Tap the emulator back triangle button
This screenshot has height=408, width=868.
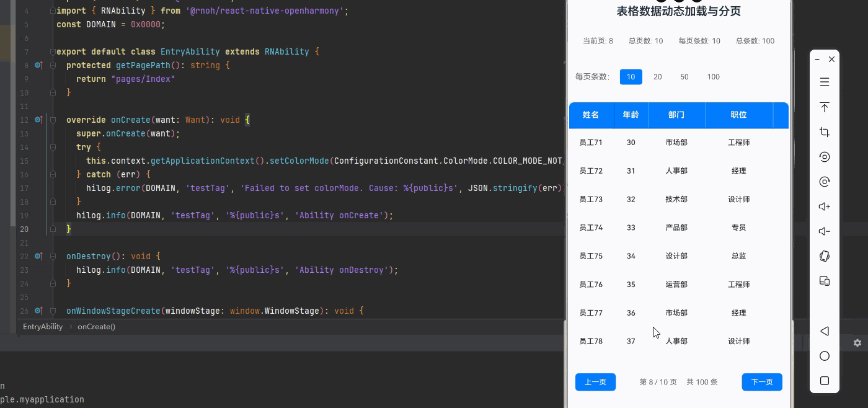(825, 331)
